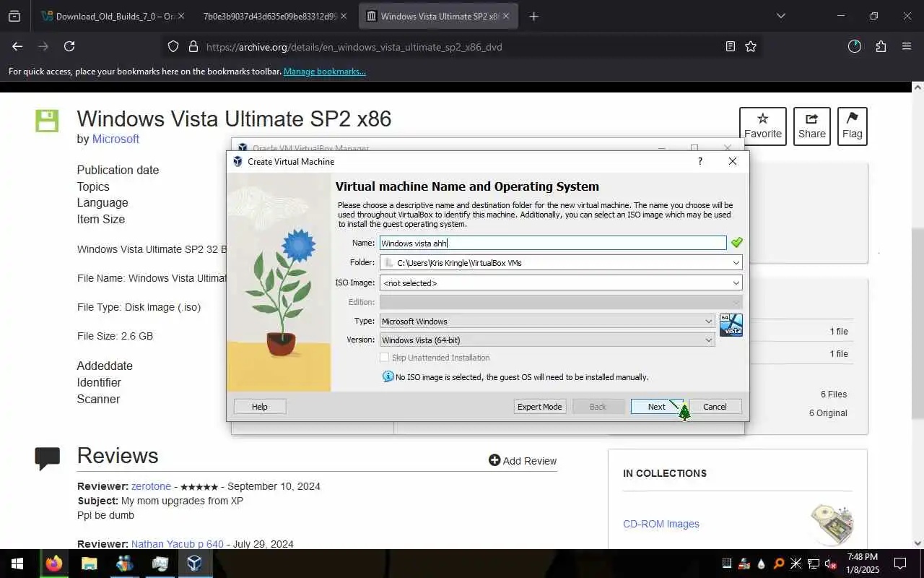Open a new browser tab

(534, 16)
